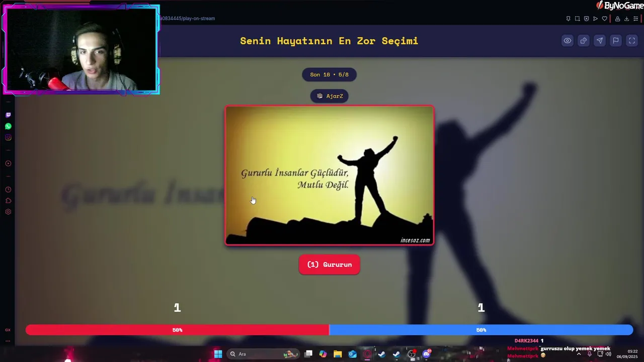Click the red 50% vote bar
This screenshot has height=362, width=644.
[x=177, y=330]
